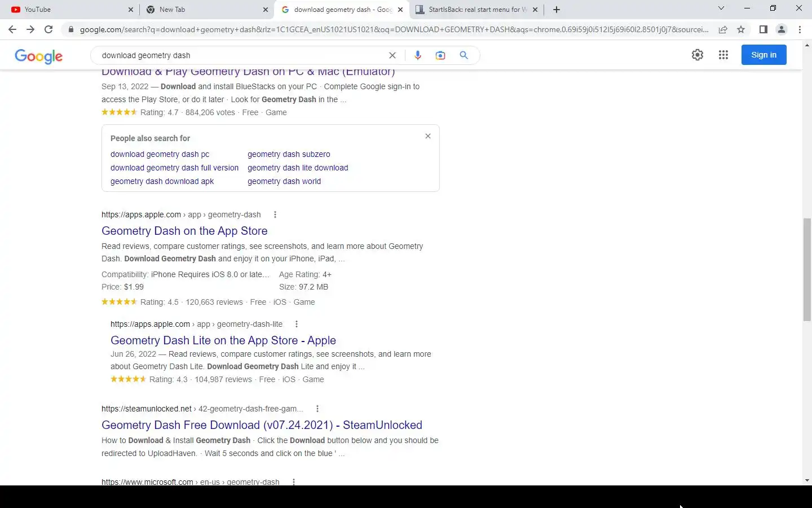Viewport: 812px width, 508px height.
Task: Dismiss the People also search for box
Action: coord(428,136)
